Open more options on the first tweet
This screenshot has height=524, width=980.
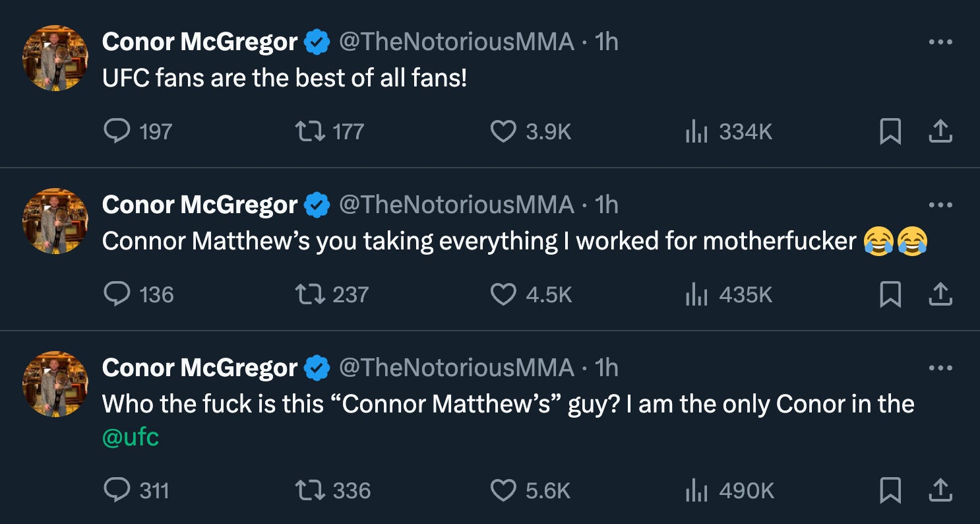(940, 42)
